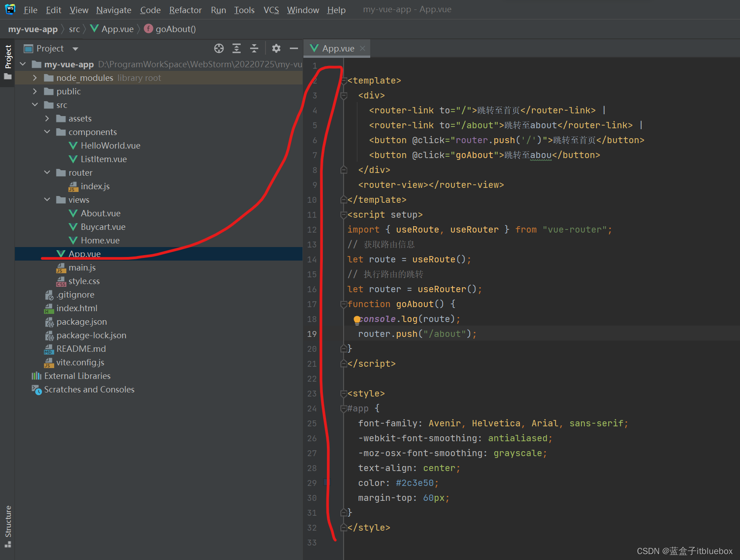
Task: Click the Select Opened File crosshair icon
Action: click(x=219, y=48)
